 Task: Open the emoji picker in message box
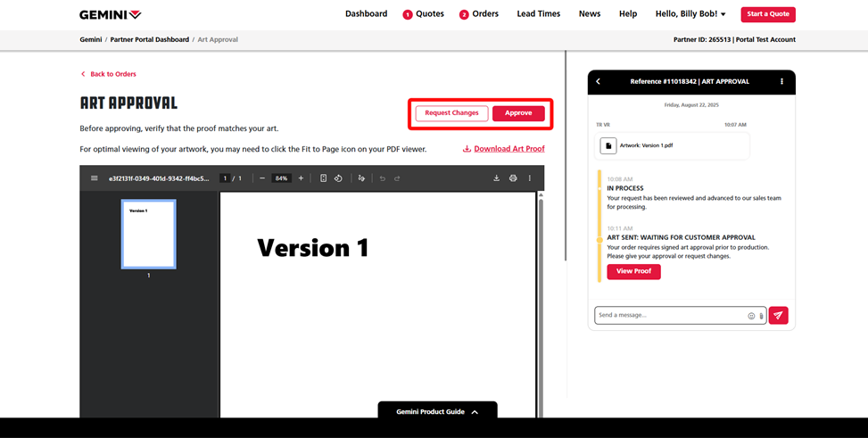751,316
